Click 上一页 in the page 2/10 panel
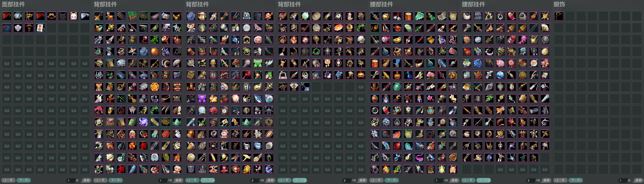The image size is (644, 184). (192, 180)
